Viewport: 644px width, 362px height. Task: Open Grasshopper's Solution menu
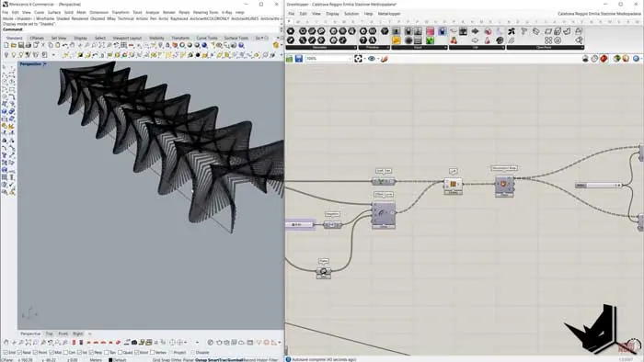[x=351, y=14]
